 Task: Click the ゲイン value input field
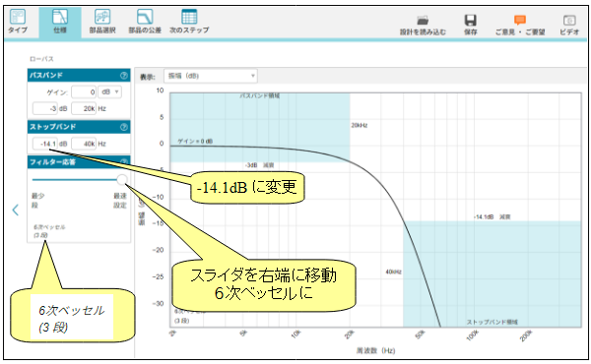[84, 91]
